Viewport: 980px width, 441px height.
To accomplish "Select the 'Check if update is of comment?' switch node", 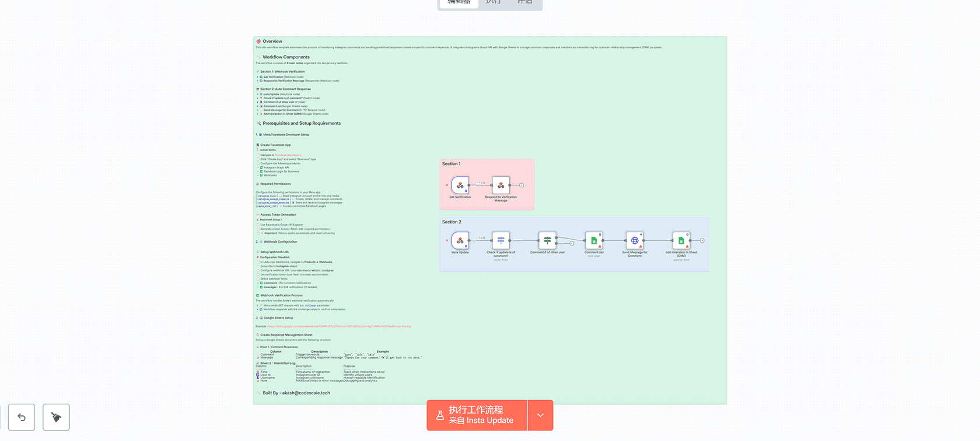I will (501, 240).
